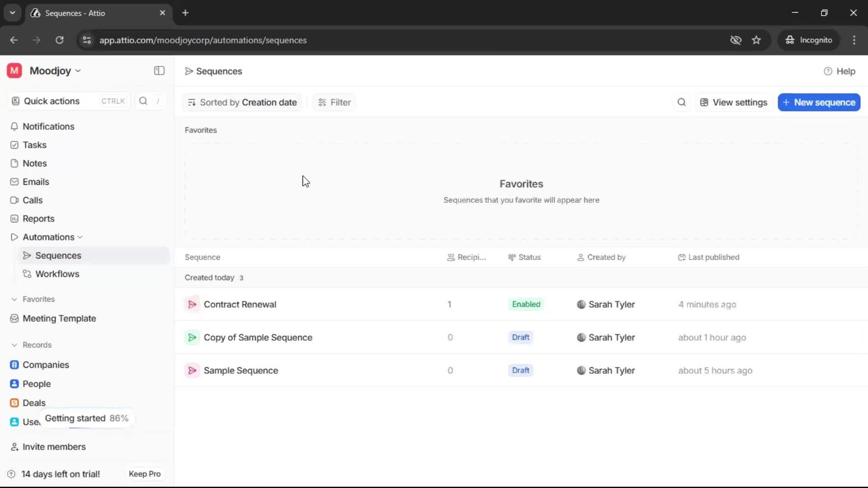Click the Getting started 86% progress indicator
The image size is (868, 488).
point(86,418)
